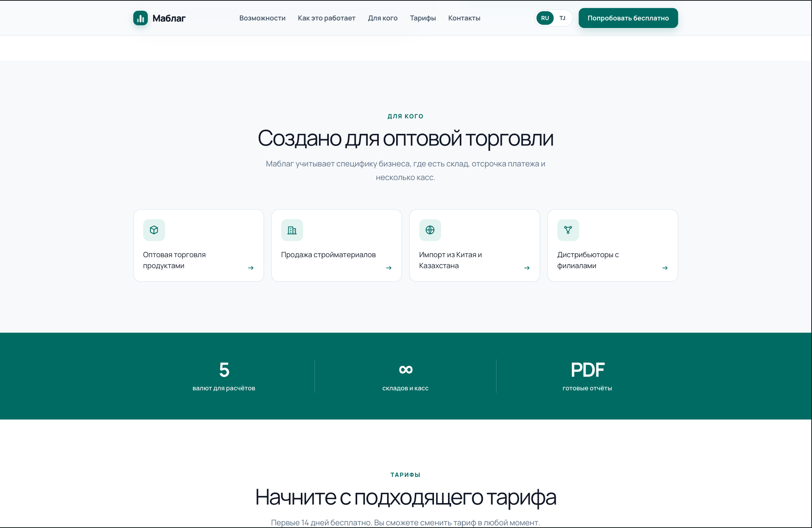The width and height of the screenshot is (812, 528).
Task: Click складов и касс label
Action: 406,388
